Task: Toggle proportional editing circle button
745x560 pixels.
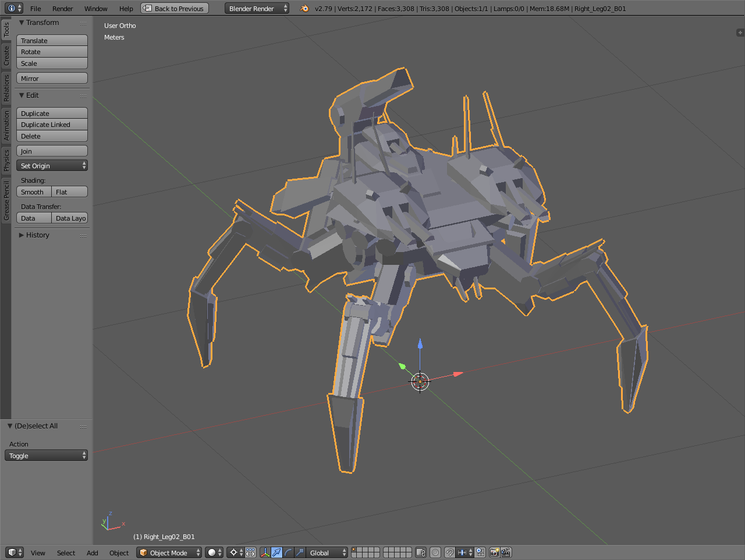Action: click(x=435, y=552)
